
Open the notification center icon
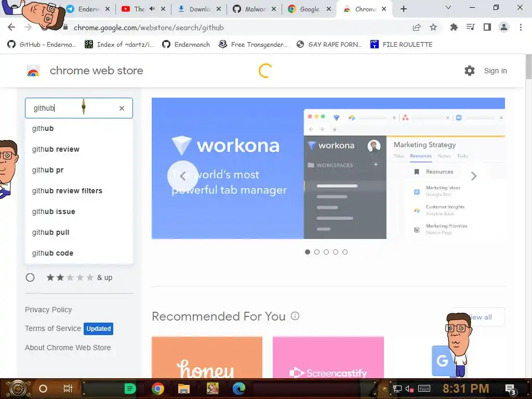pos(510,390)
